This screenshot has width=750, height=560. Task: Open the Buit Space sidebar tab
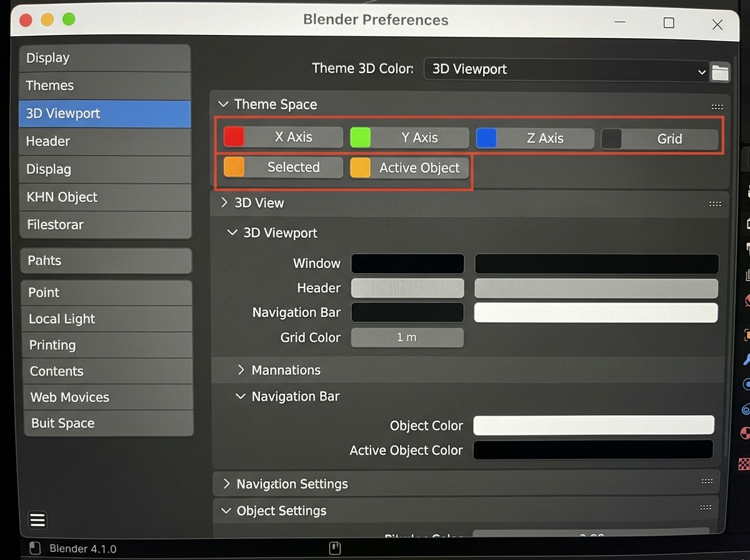(x=109, y=423)
